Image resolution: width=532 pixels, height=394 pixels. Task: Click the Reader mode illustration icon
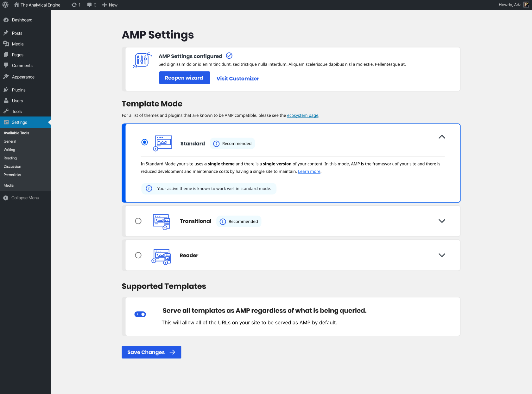point(161,256)
